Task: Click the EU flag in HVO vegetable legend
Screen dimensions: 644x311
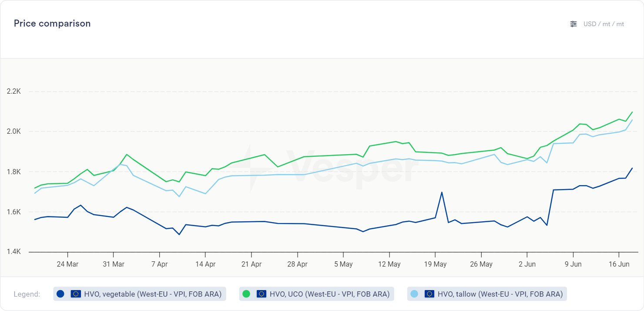Action: click(76, 294)
